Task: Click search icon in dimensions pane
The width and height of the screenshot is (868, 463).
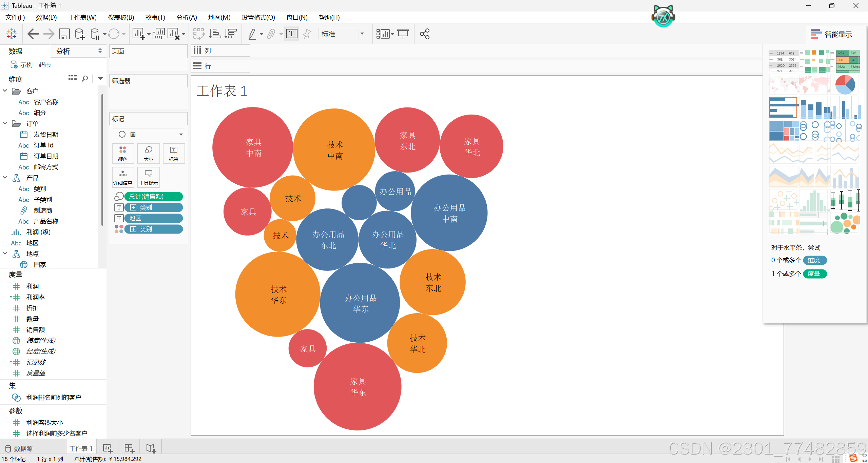Action: 85,79
